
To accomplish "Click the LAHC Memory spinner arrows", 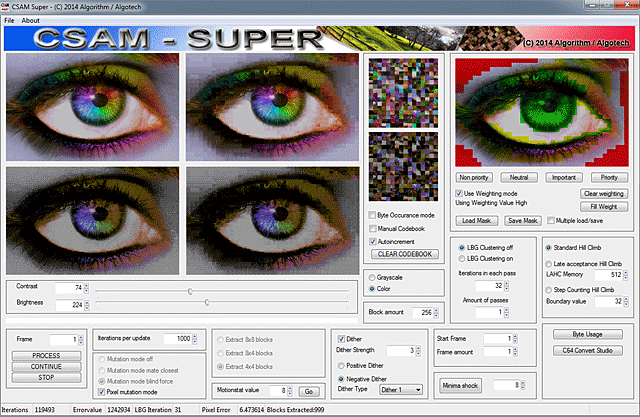I will click(626, 275).
